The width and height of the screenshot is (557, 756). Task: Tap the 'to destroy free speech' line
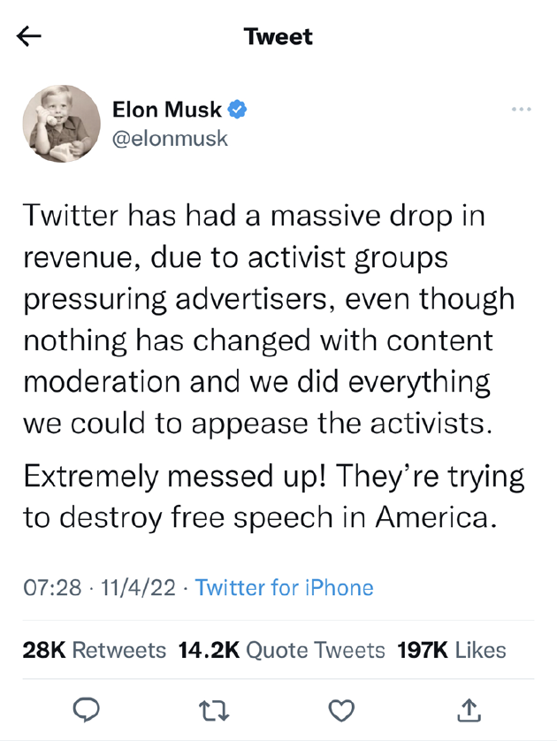256,517
